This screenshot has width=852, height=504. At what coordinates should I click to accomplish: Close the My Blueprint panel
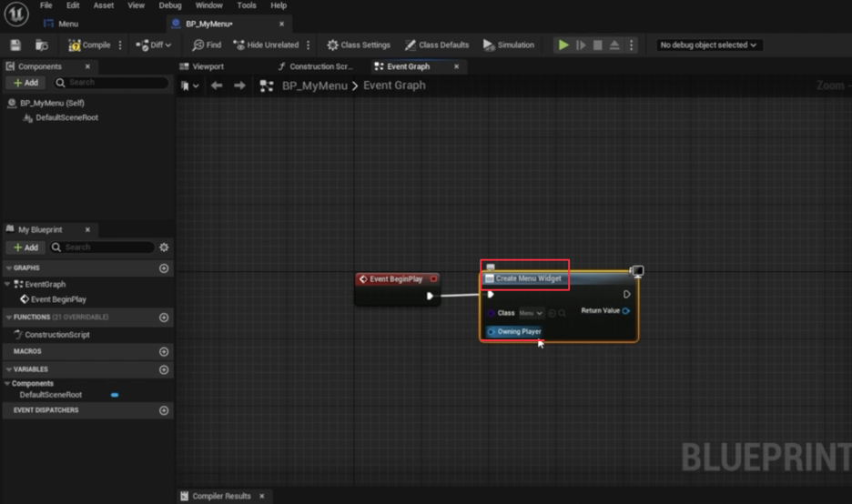87,230
